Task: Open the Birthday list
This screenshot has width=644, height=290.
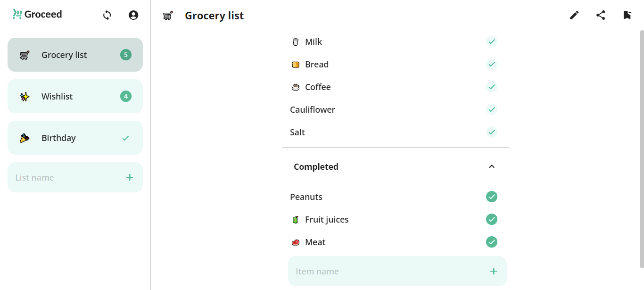Action: tap(75, 138)
